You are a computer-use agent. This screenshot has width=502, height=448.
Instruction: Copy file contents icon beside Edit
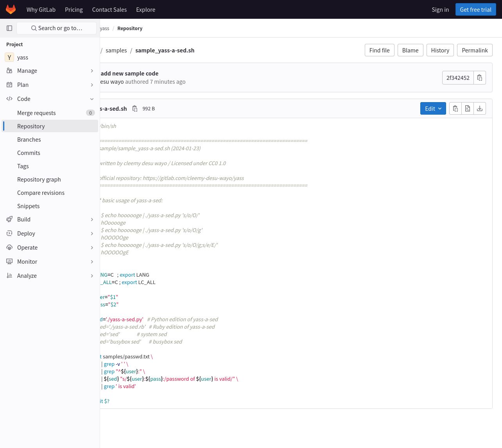click(x=455, y=109)
